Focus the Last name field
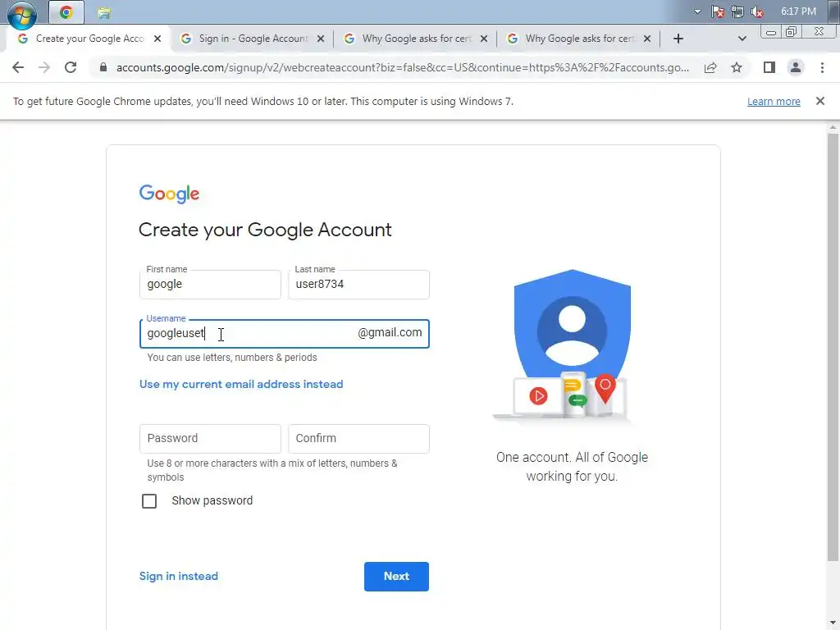 pos(359,285)
